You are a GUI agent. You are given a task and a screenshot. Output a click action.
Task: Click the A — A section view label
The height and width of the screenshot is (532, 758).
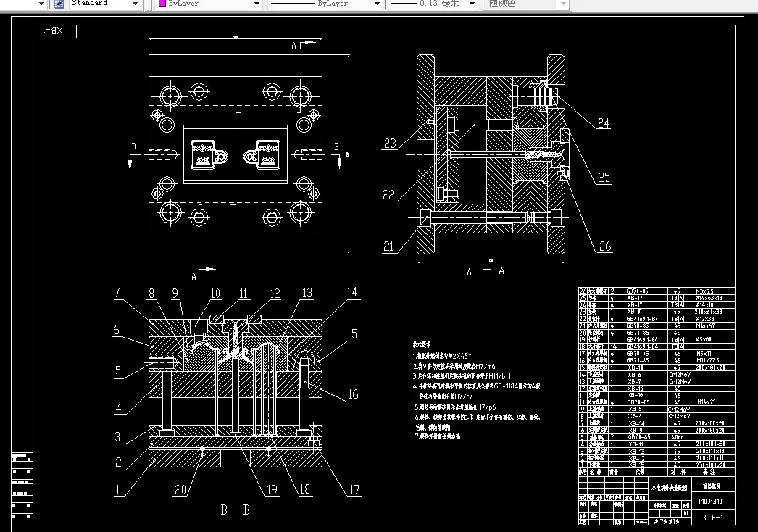[x=486, y=271]
